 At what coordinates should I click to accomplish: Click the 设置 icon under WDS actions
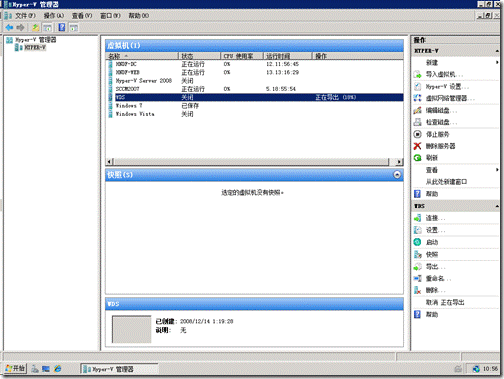(x=417, y=230)
